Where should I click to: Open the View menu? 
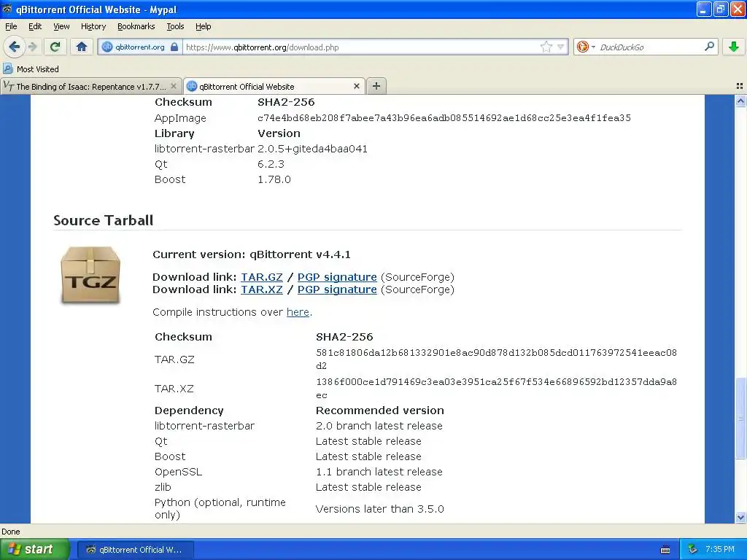(x=61, y=26)
